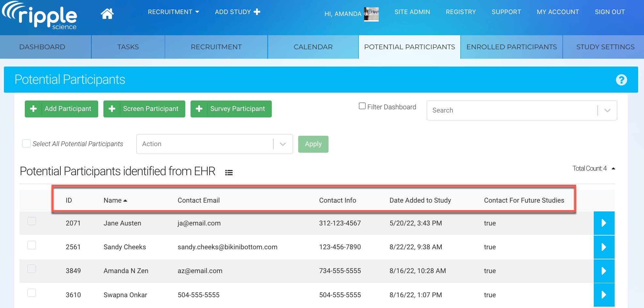Check Select All Potential Participants
644x308 pixels.
26,144
